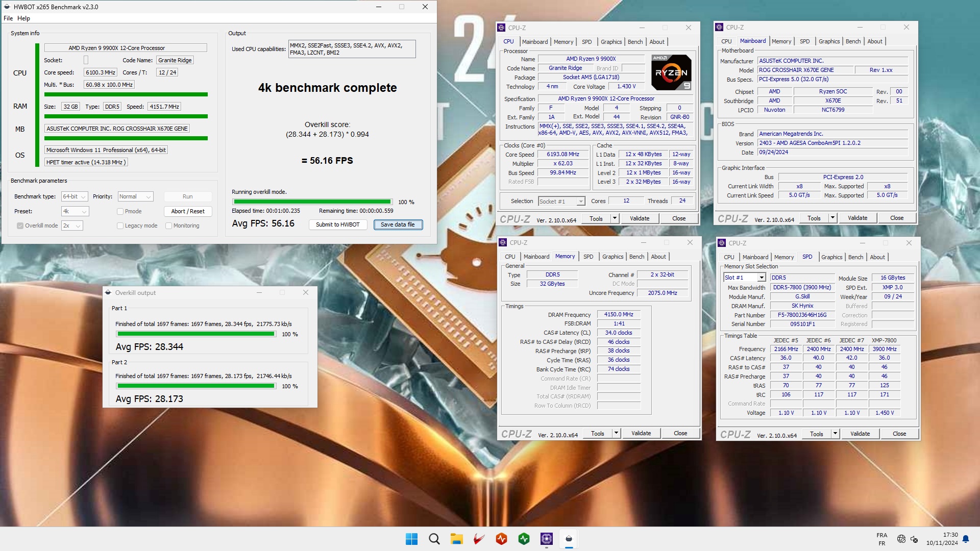This screenshot has width=980, height=551.
Task: Click Validate in the CPU-Z CPU window
Action: 640,218
